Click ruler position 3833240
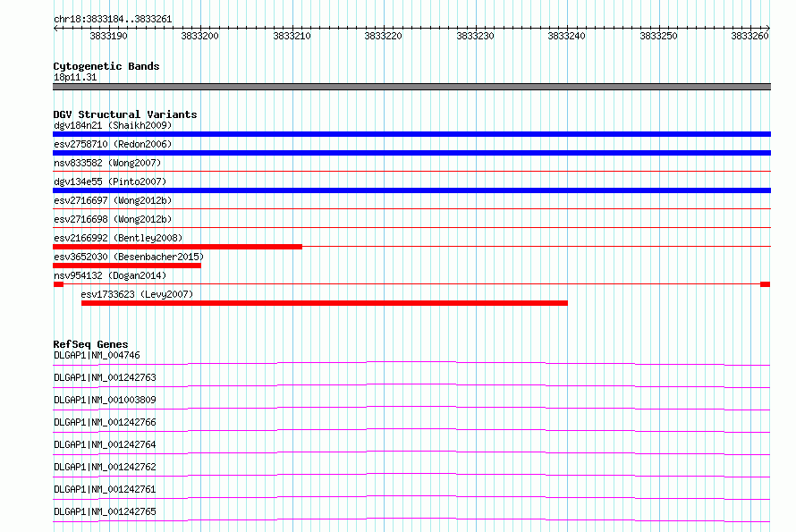 click(566, 36)
